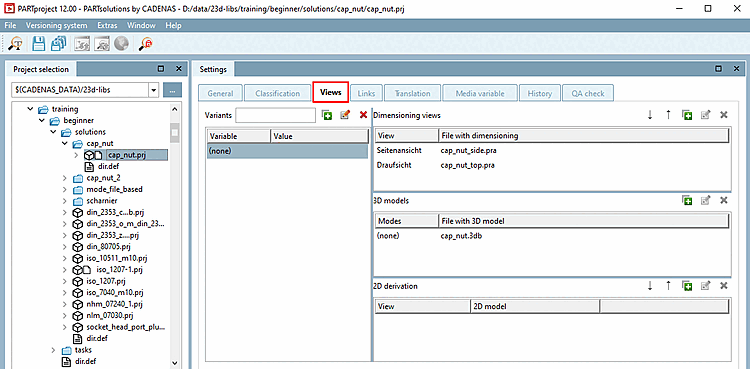Viewport: 750px width, 369px height.
Task: Click the first magnifier search toolbar icon
Action: click(16, 44)
